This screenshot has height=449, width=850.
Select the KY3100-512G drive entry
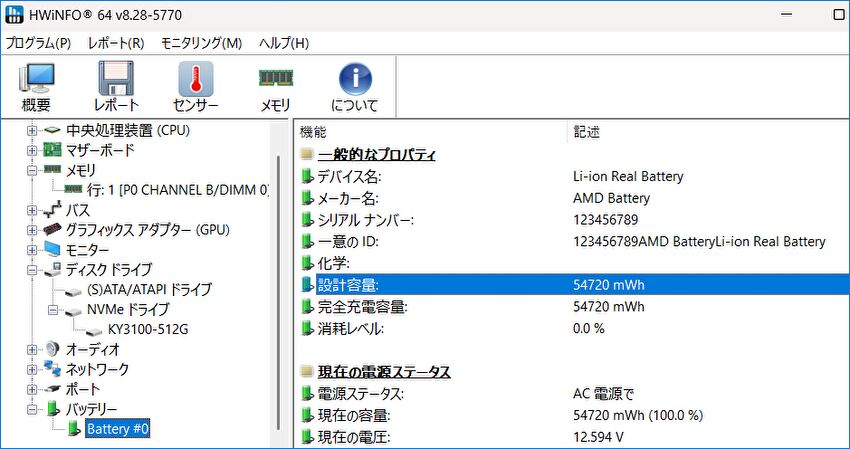[148, 329]
